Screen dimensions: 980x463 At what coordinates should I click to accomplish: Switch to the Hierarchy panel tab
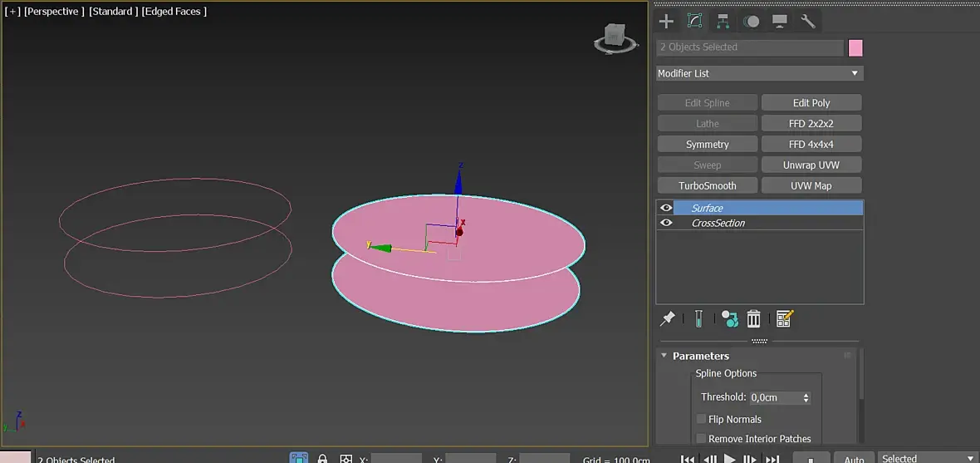click(723, 21)
